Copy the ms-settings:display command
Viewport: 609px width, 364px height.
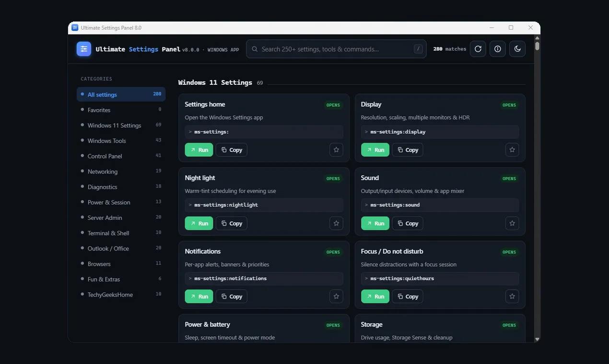[408, 150]
